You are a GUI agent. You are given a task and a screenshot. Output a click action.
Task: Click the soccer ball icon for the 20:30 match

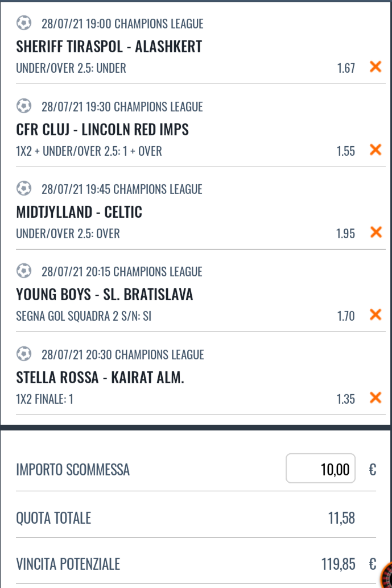pyautogui.click(x=24, y=354)
